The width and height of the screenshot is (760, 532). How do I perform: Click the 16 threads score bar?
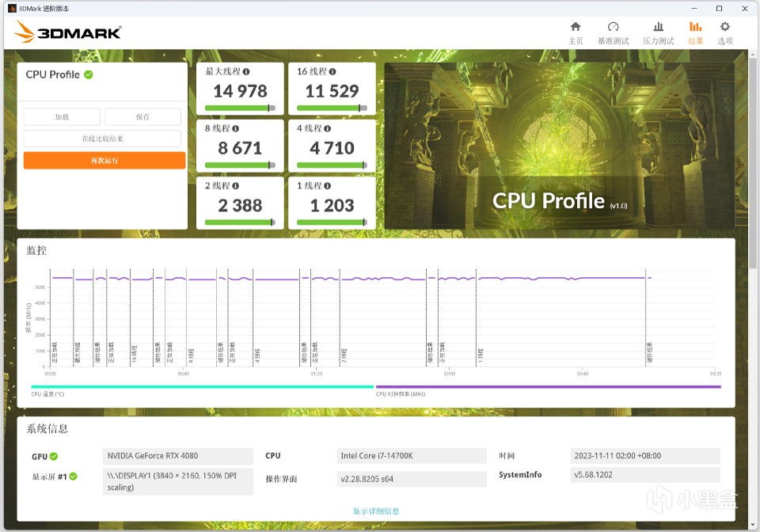tap(332, 108)
